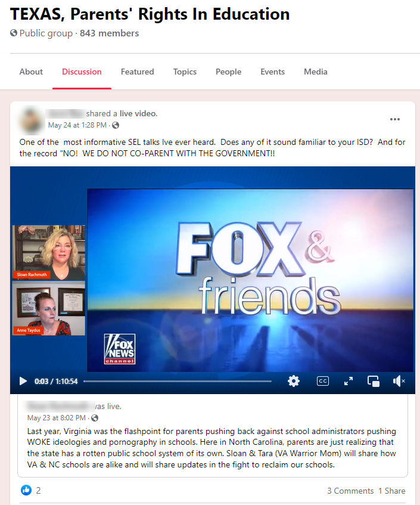View the 3 Comments
This screenshot has width=420, height=505.
click(350, 491)
